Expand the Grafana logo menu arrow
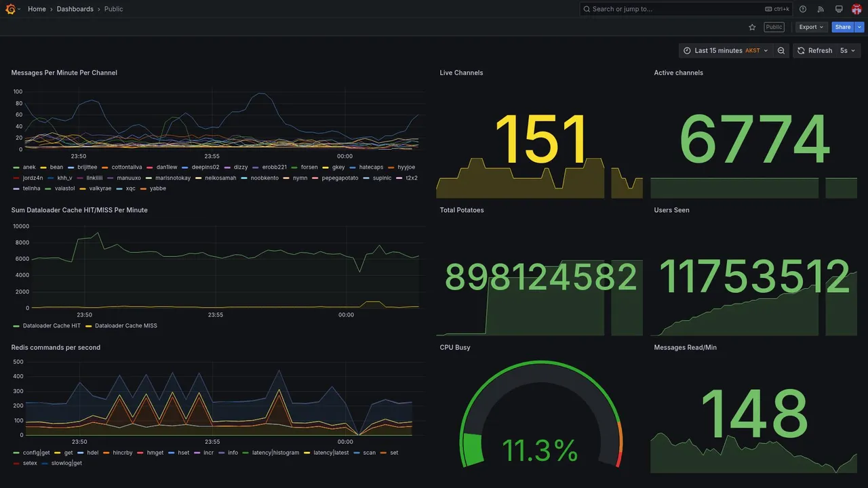The image size is (868, 488). [19, 9]
